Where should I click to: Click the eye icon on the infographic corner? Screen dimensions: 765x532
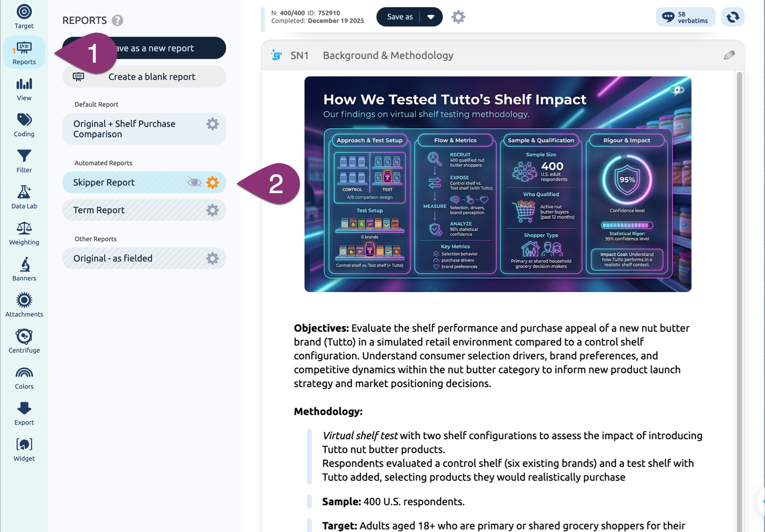coord(678,90)
